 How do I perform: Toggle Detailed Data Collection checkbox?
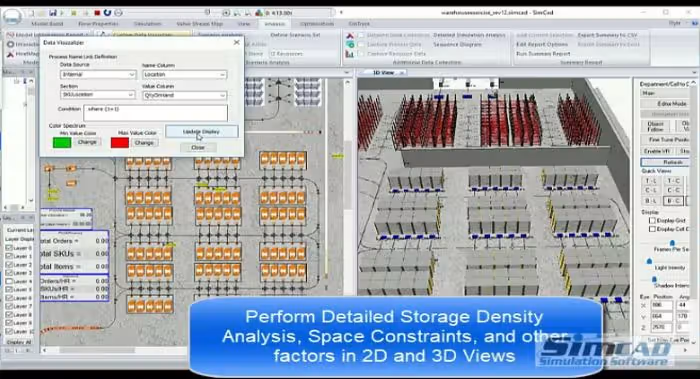(x=361, y=35)
